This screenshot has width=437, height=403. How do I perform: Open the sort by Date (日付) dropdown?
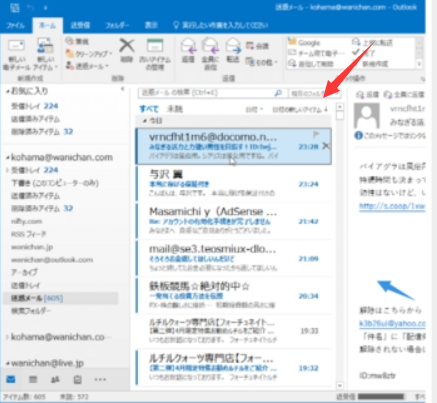(x=254, y=109)
